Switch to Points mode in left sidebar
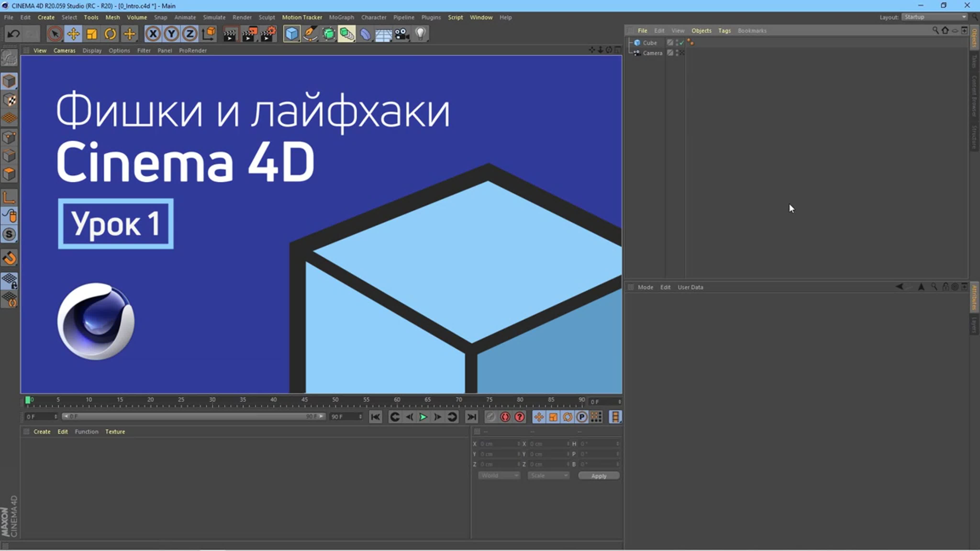 [10, 137]
